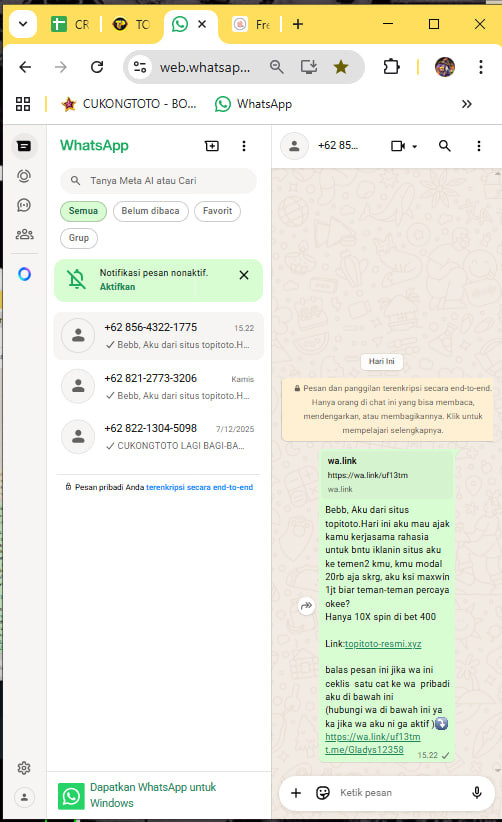
Task: Open chat with +62 822-1304-5098
Action: 158,437
